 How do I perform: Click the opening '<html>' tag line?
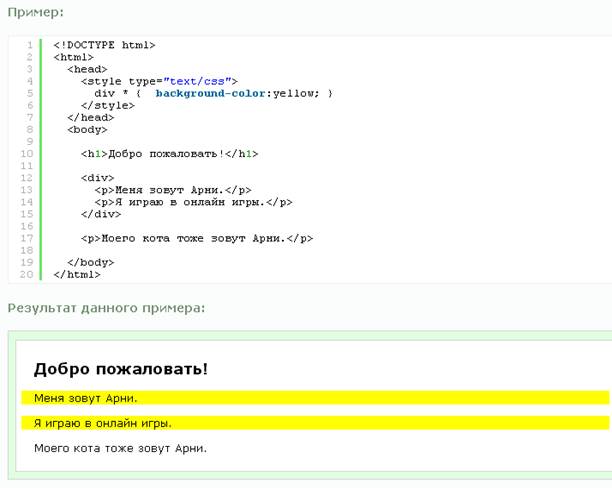pos(73,57)
